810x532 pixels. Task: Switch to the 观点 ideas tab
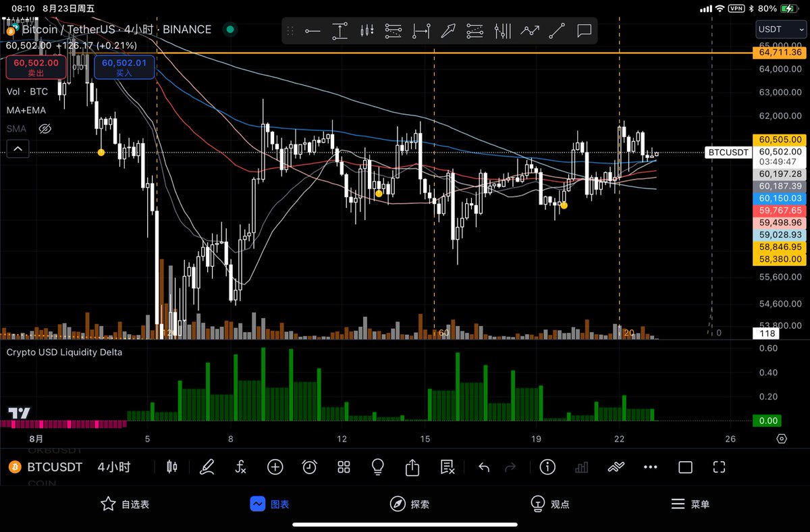(550, 504)
